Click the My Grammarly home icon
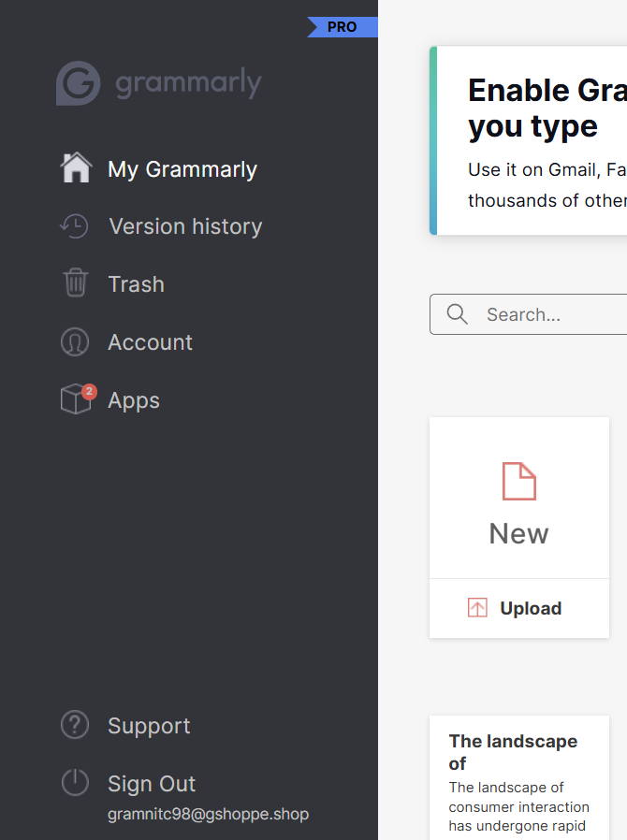The image size is (627, 840). 76,167
